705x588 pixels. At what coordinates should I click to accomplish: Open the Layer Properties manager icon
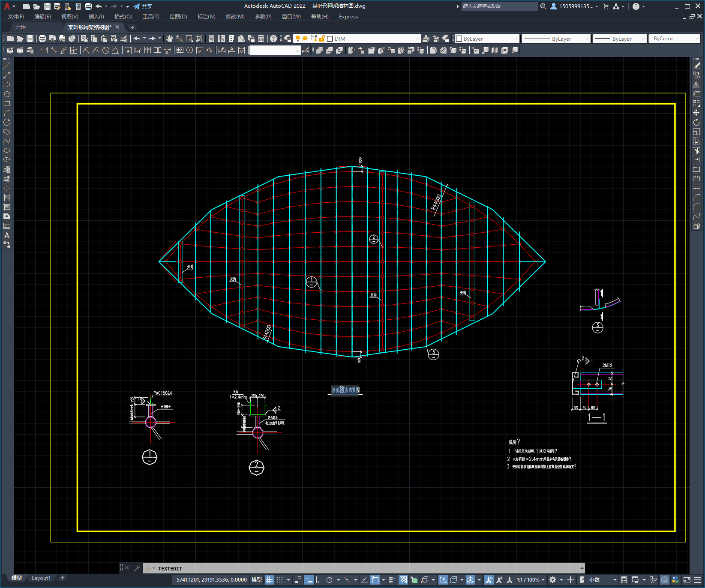(288, 39)
